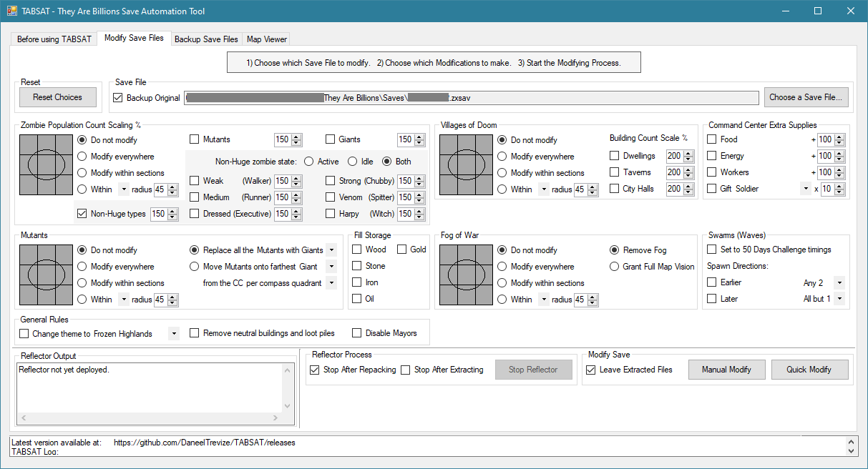This screenshot has width=868, height=469.
Task: Enable the Venom (Spitter) checkbox
Action: point(360,197)
